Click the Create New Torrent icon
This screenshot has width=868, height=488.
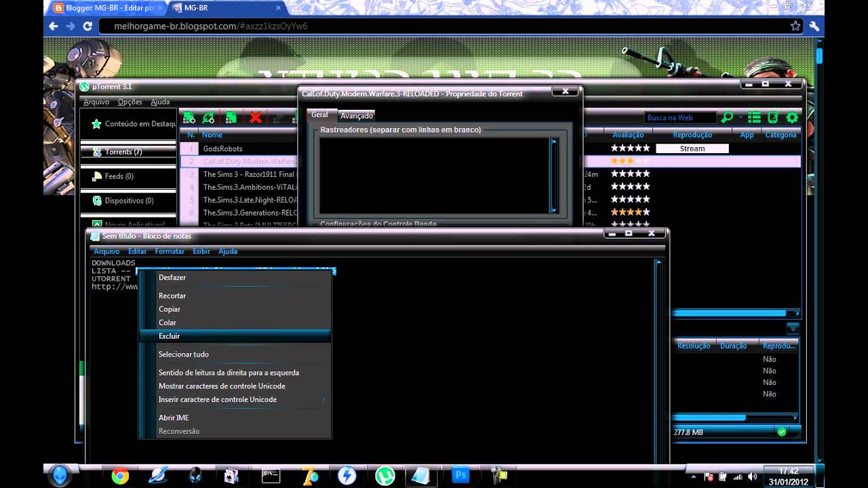coord(231,118)
